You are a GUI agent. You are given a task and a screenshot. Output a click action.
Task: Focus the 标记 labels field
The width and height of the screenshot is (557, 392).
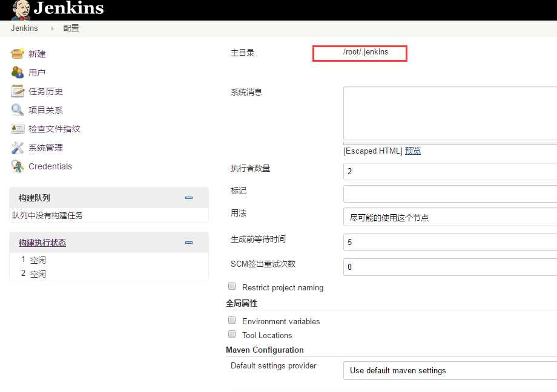point(450,194)
